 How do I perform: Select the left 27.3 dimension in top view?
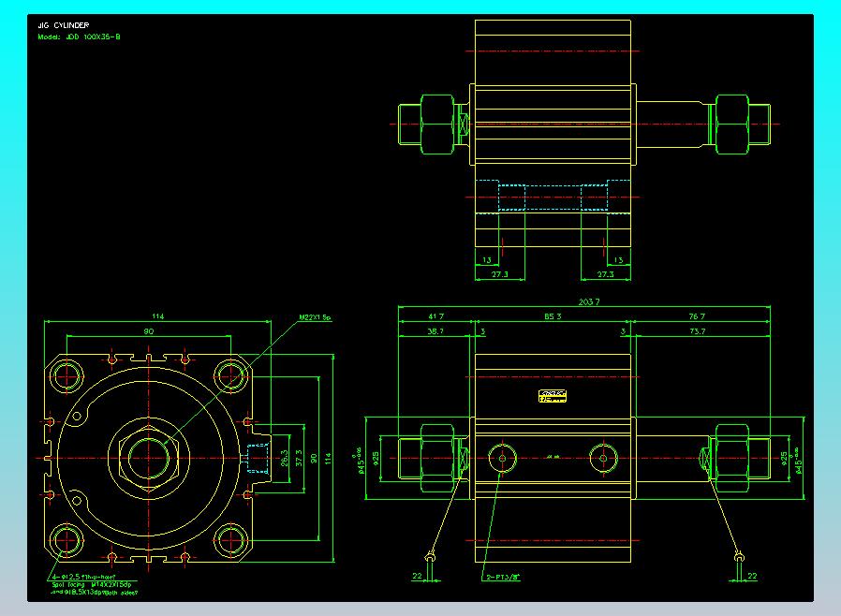click(500, 275)
